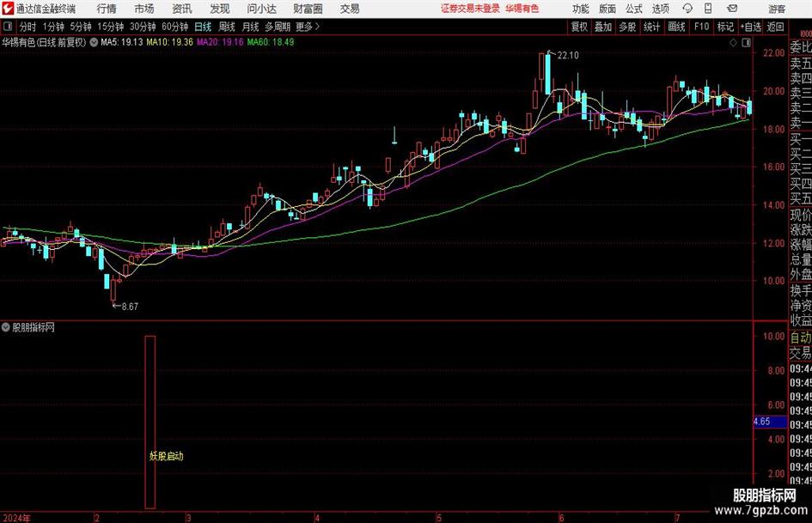812x523 pixels.
Task: Click the MA5: 19.13 value label
Action: [122, 42]
